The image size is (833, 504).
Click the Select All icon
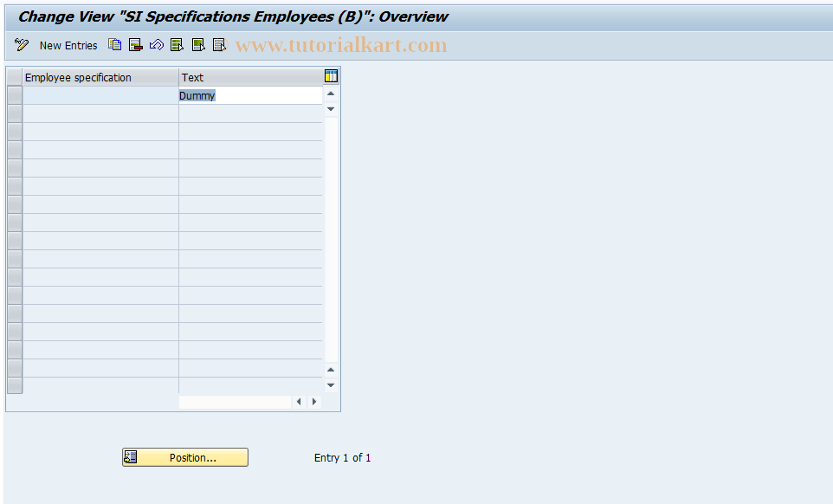click(x=177, y=45)
